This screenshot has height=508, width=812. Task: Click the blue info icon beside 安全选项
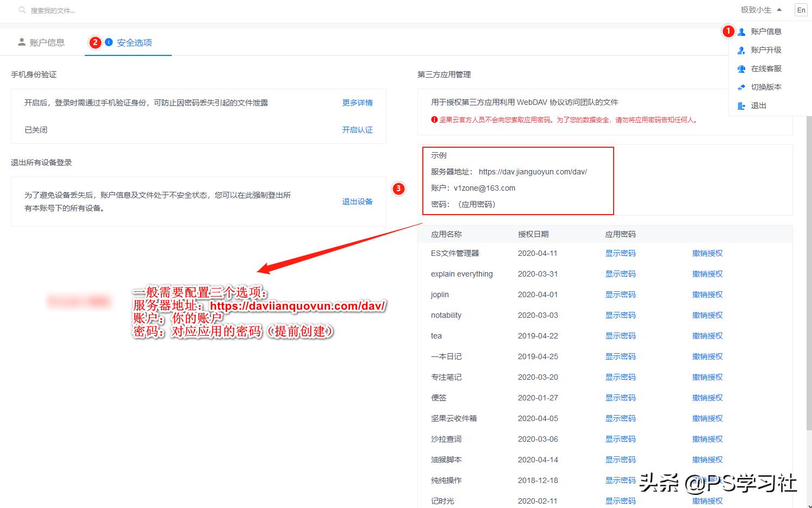point(109,42)
